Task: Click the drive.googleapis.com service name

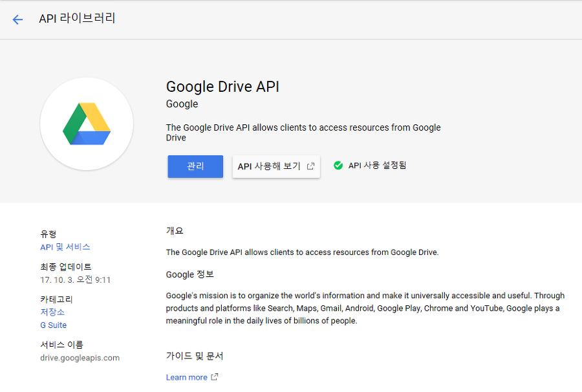Action: (80, 358)
